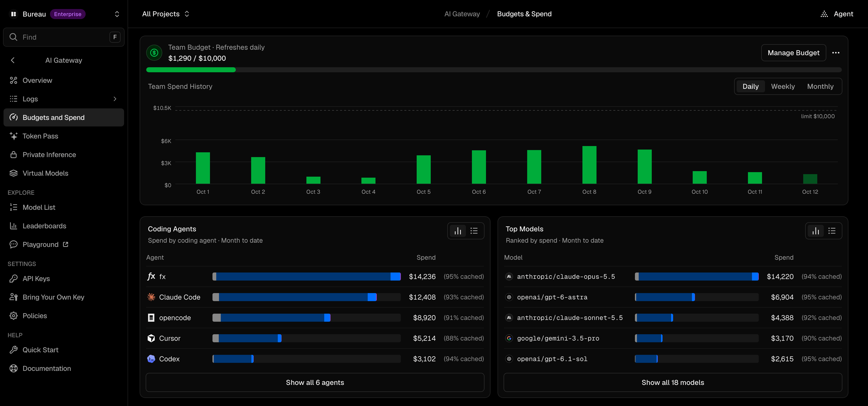Viewport: 868px width, 406px height.
Task: Open Quick Start wrench icon
Action: coord(14,350)
